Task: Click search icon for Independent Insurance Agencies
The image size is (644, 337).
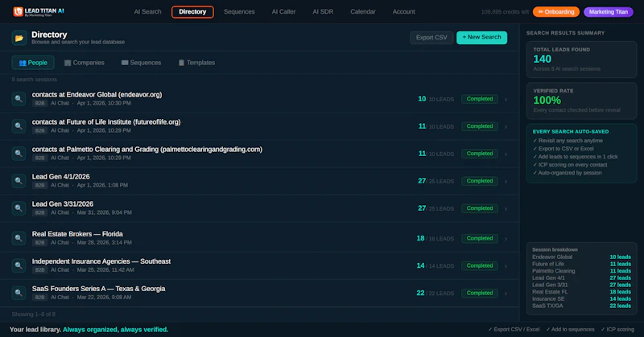Action: pos(19,265)
